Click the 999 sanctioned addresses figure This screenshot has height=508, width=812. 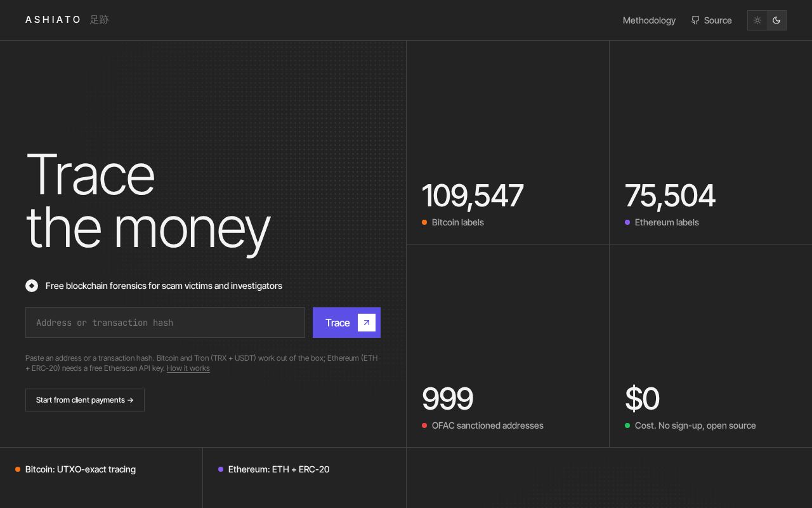tap(447, 399)
